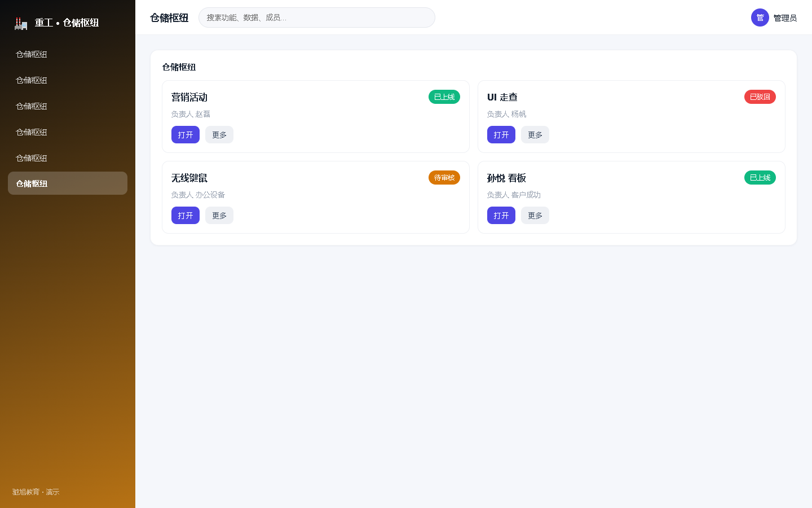Open the 营销活动 card

click(186, 135)
